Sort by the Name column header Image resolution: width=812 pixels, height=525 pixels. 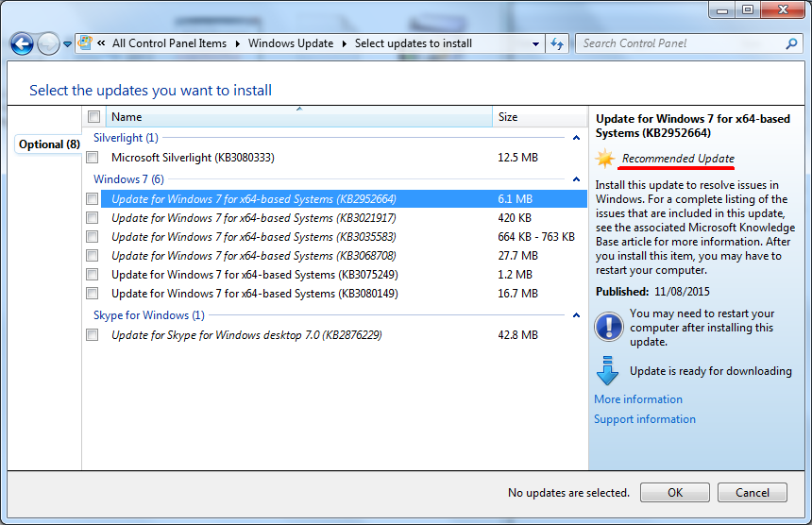point(299,117)
